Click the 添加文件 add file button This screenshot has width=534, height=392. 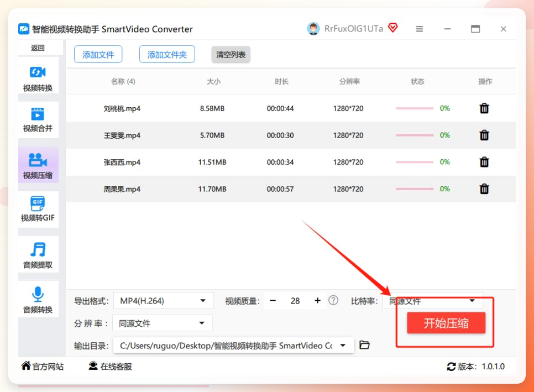pyautogui.click(x=98, y=55)
